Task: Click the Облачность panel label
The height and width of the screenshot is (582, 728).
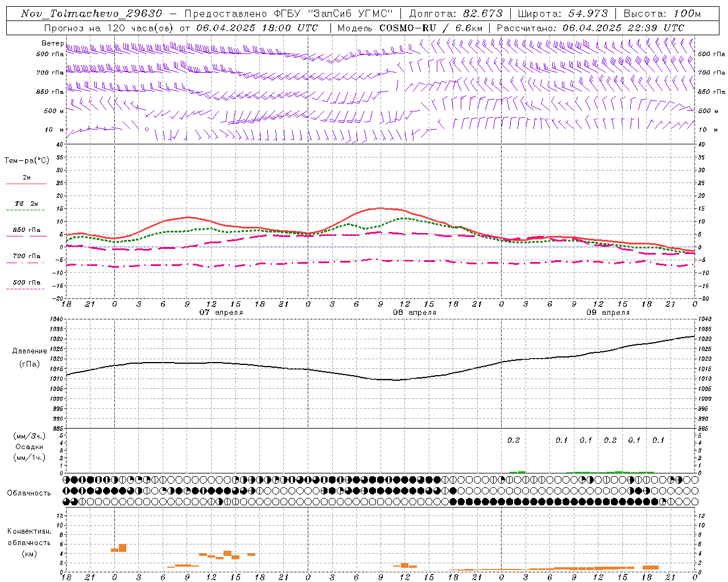Action: 29,493
